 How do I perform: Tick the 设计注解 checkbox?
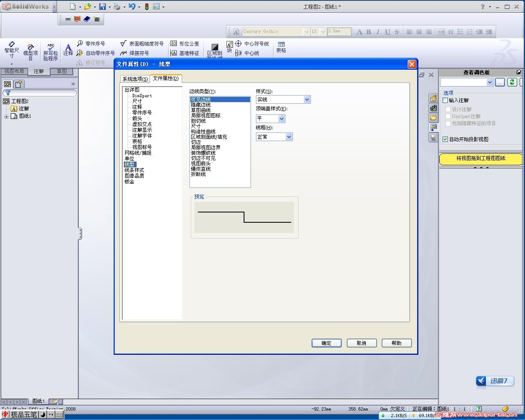[448, 109]
